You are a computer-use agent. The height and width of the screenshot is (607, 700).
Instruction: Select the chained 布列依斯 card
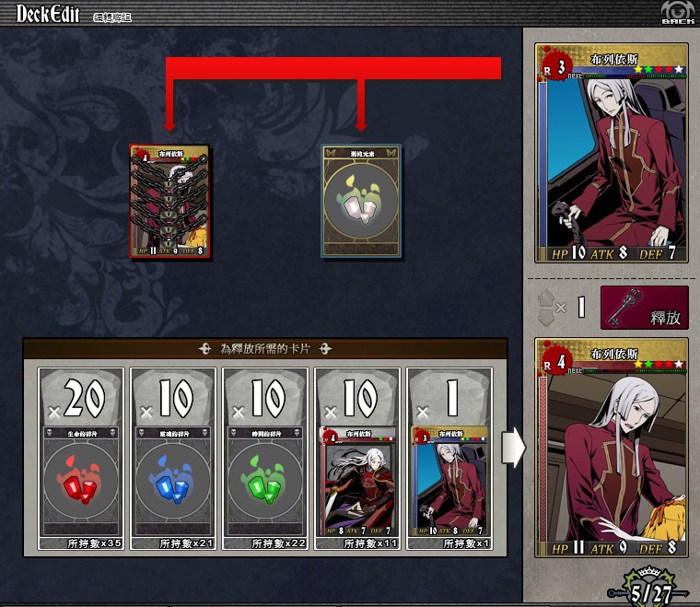click(x=169, y=201)
